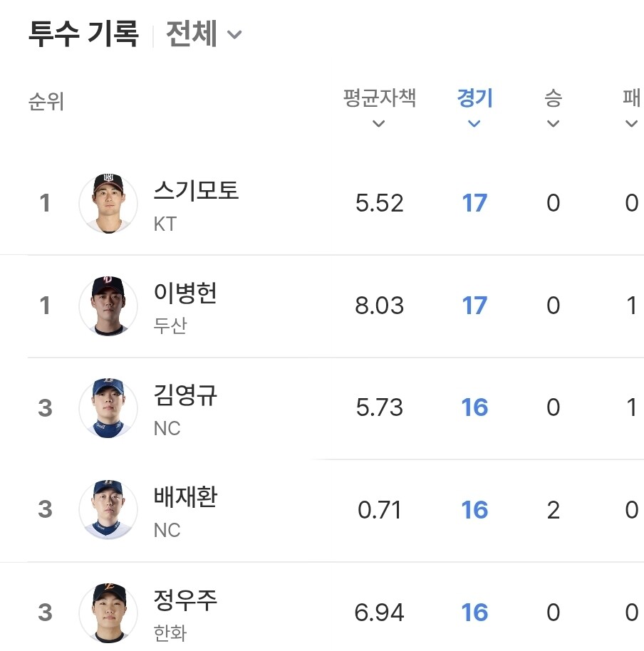
Task: Select player name 배재환
Action: coord(185,497)
